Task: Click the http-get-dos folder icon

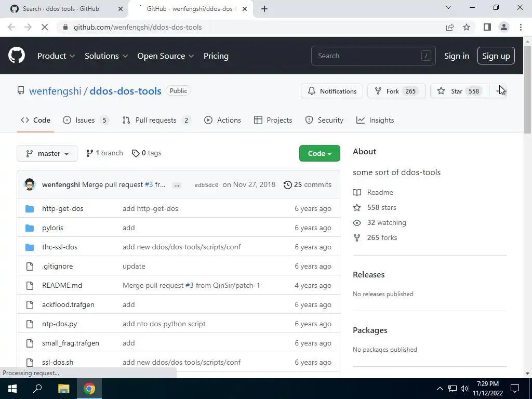Action: 30,209
